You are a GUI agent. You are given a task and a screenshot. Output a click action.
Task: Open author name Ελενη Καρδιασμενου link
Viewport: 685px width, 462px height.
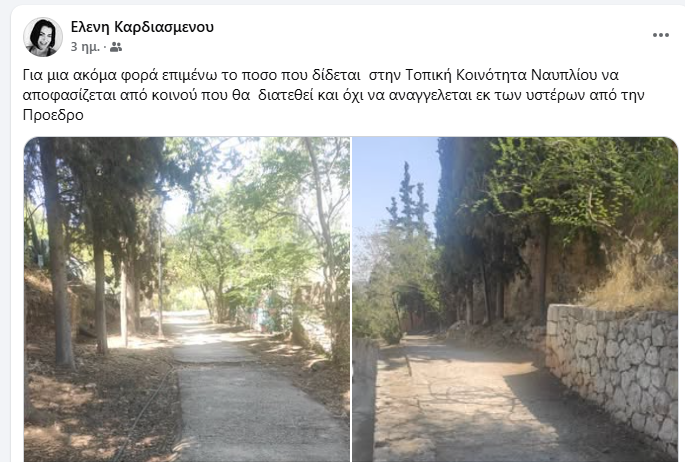tap(142, 27)
